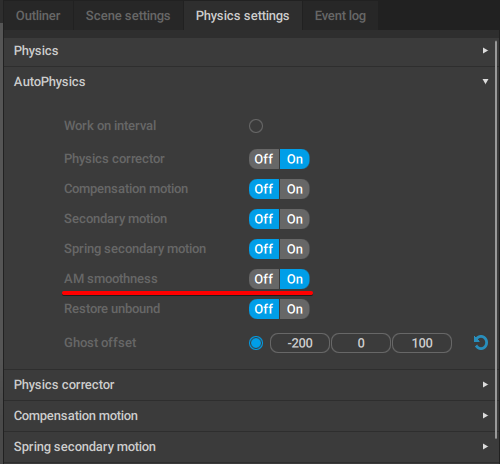Expand the Physics corrector section arrow
Image resolution: width=500 pixels, height=464 pixels.
[x=485, y=385]
